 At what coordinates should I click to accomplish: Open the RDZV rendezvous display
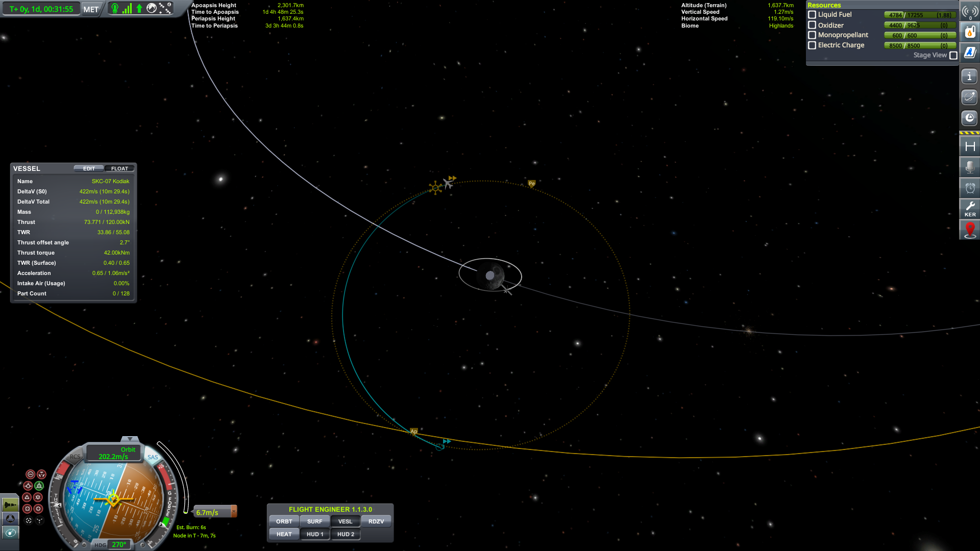tap(377, 521)
